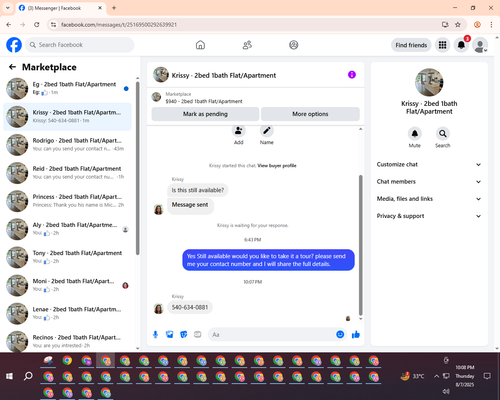The height and width of the screenshot is (400, 500).
Task: Open Moni 2bed 1bath conversation
Action: pos(67,285)
